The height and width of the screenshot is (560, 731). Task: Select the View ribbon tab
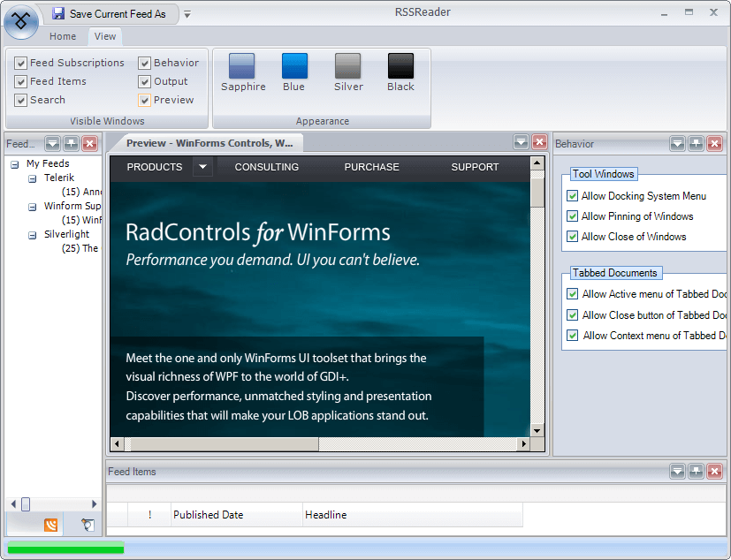coord(104,36)
